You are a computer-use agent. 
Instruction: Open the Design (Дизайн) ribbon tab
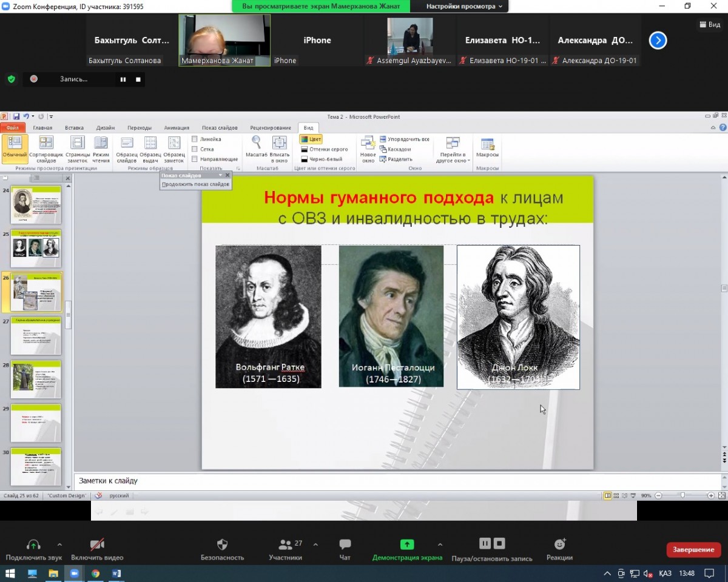105,128
